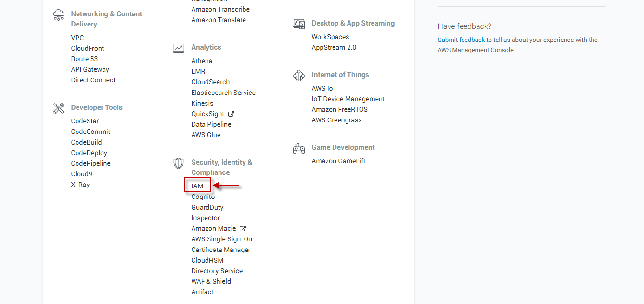Screen dimensions: 644x304
Task: Open WAF & Shield
Action: pyautogui.click(x=211, y=281)
